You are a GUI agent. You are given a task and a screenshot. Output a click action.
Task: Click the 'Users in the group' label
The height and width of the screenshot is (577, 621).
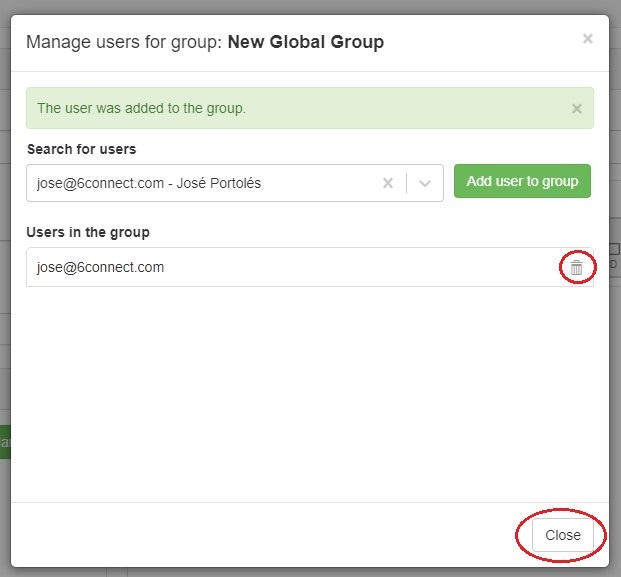[x=88, y=232]
